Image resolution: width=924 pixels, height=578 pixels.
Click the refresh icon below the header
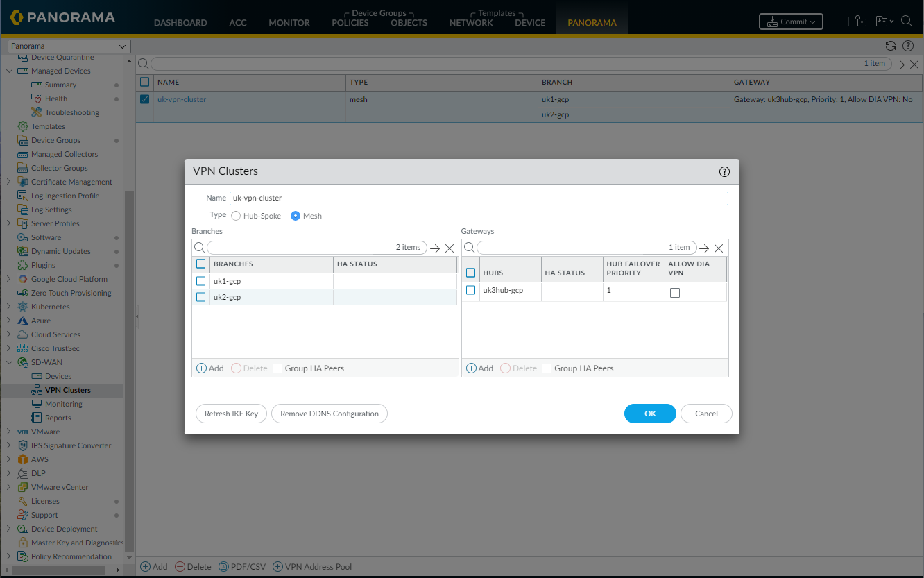891,46
